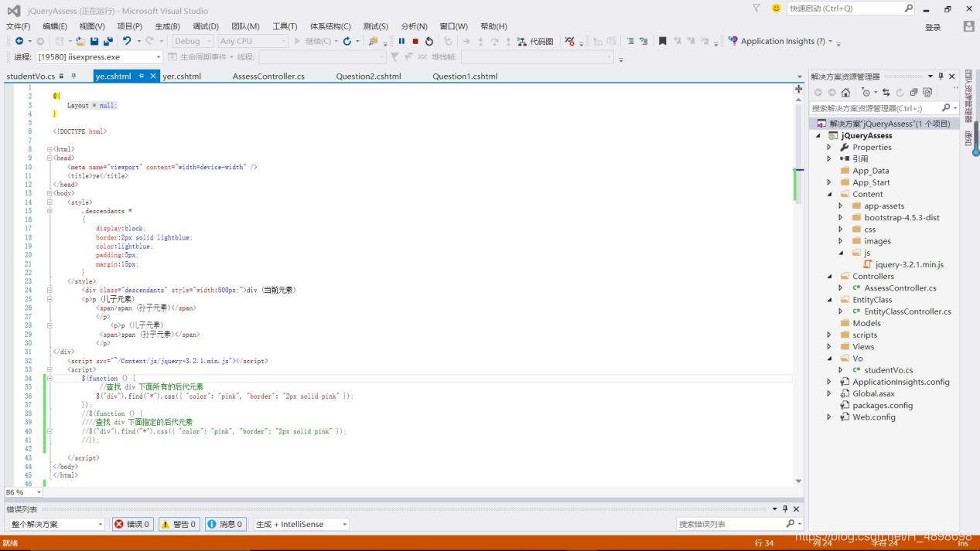The width and height of the screenshot is (980, 551).
Task: Open the Any CPU platform dropdown
Action: coord(252,41)
